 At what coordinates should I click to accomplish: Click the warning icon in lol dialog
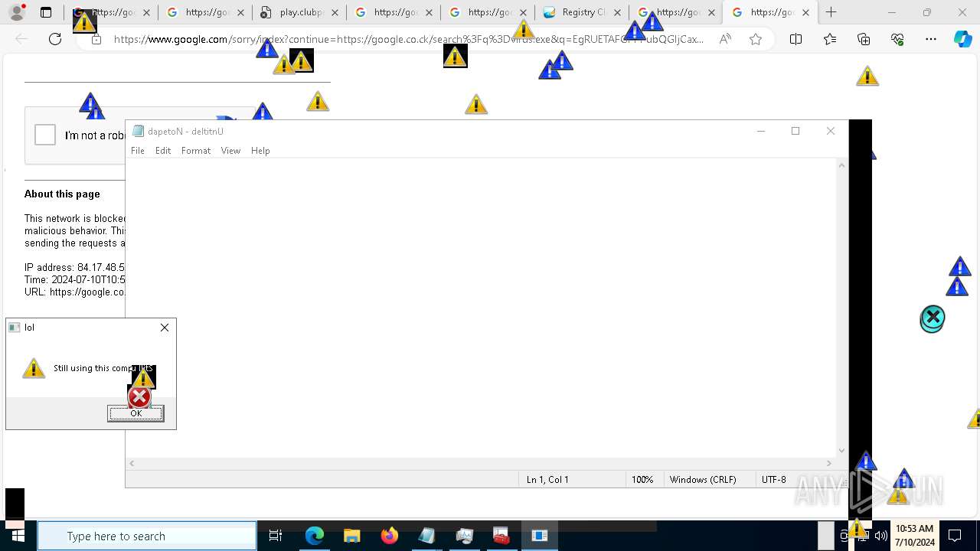34,368
